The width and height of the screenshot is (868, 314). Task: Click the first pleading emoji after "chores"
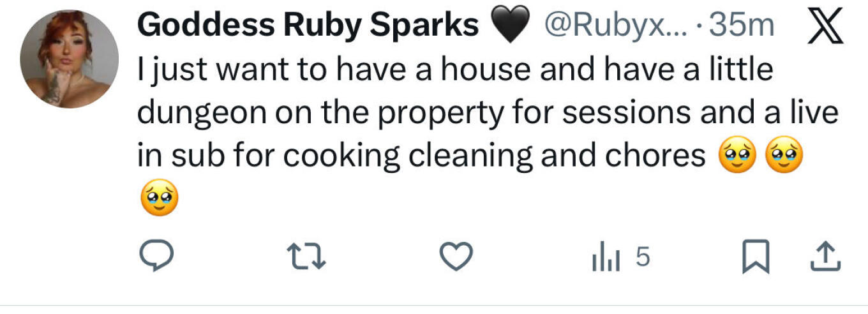(738, 156)
